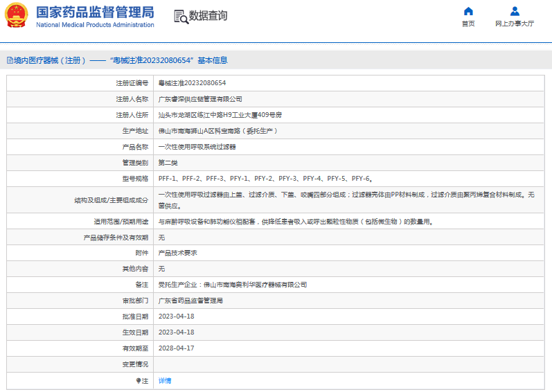The width and height of the screenshot is (552, 392).
Task: Click the 附件 label
Action: coord(142,253)
